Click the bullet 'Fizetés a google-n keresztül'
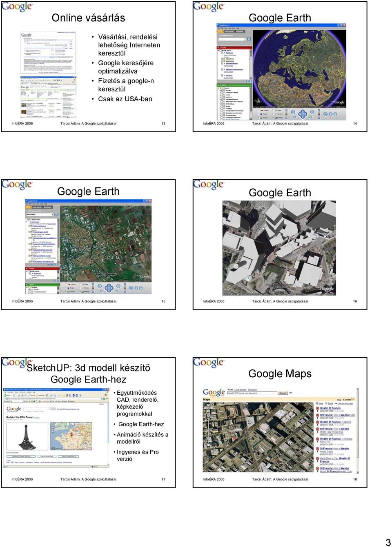 [x=126, y=85]
